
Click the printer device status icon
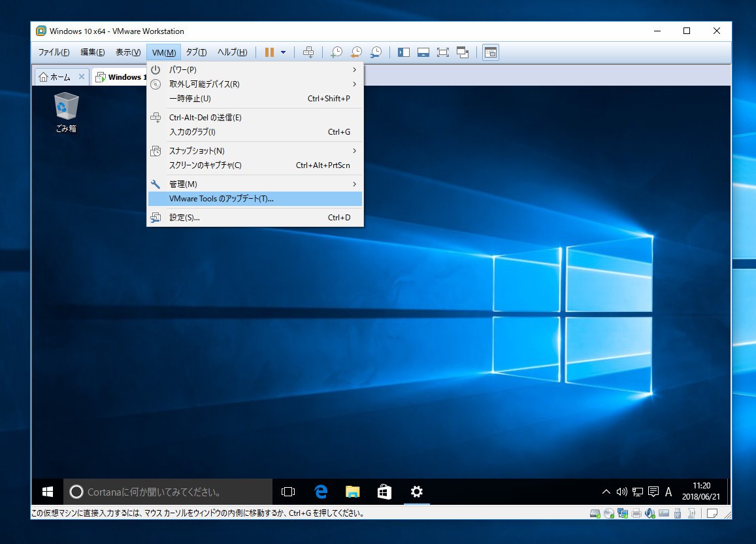click(x=636, y=513)
